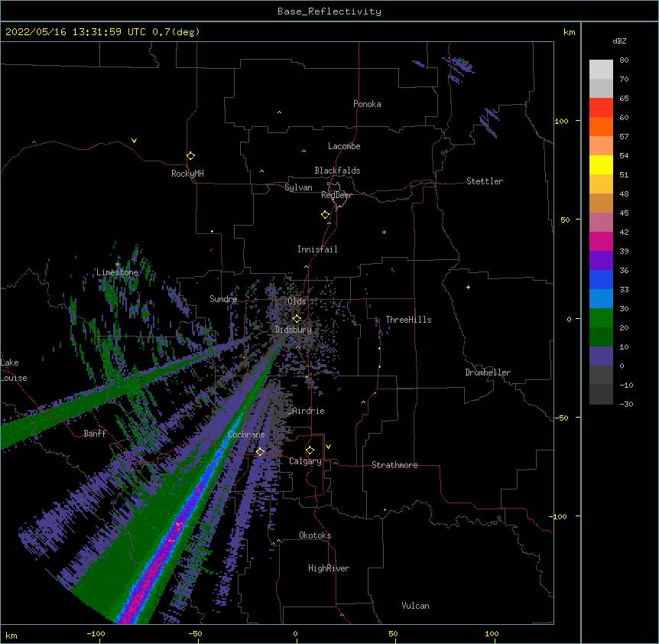Image resolution: width=659 pixels, height=644 pixels.
Task: Click the Blackfalds town label
Action: (337, 171)
